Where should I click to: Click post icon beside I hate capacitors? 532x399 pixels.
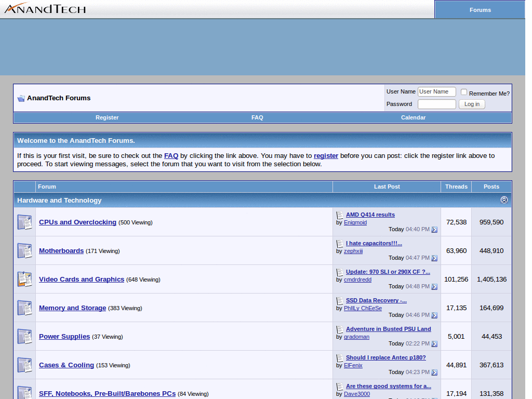[x=340, y=244]
